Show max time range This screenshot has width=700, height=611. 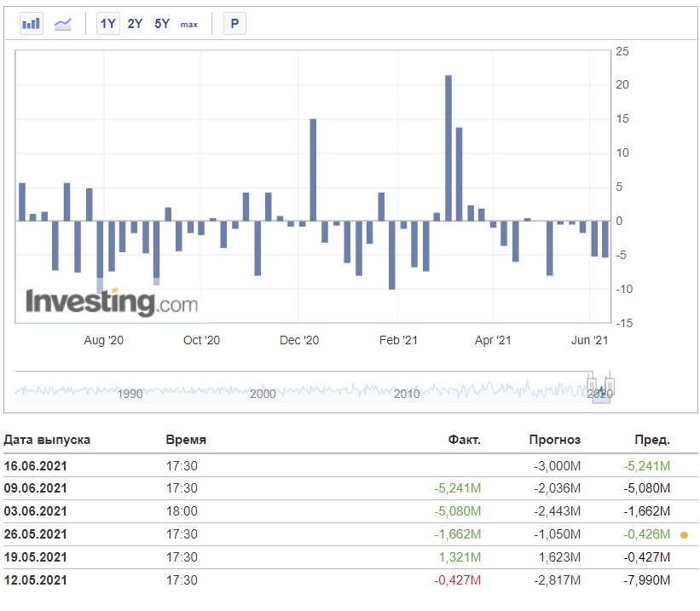[188, 25]
